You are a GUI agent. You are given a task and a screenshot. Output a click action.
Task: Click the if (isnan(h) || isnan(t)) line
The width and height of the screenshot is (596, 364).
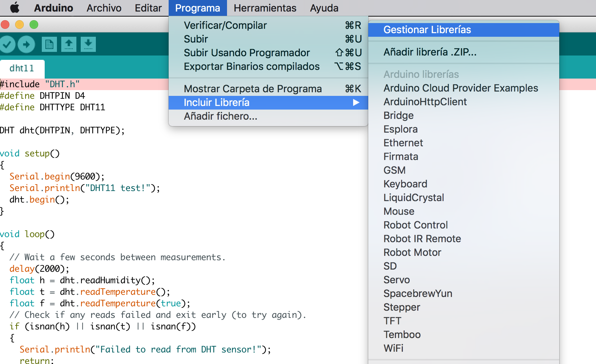tap(103, 327)
